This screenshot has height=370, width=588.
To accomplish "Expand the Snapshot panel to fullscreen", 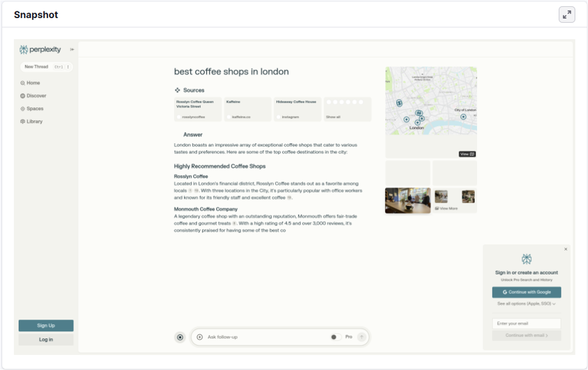I will [x=566, y=15].
